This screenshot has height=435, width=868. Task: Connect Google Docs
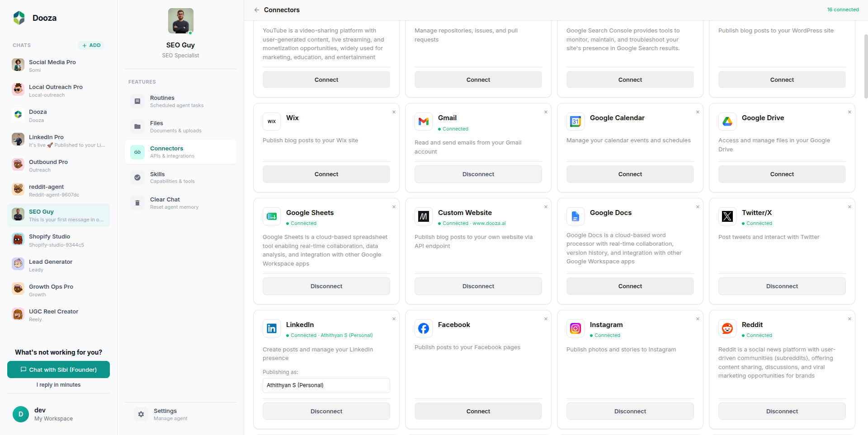point(630,286)
